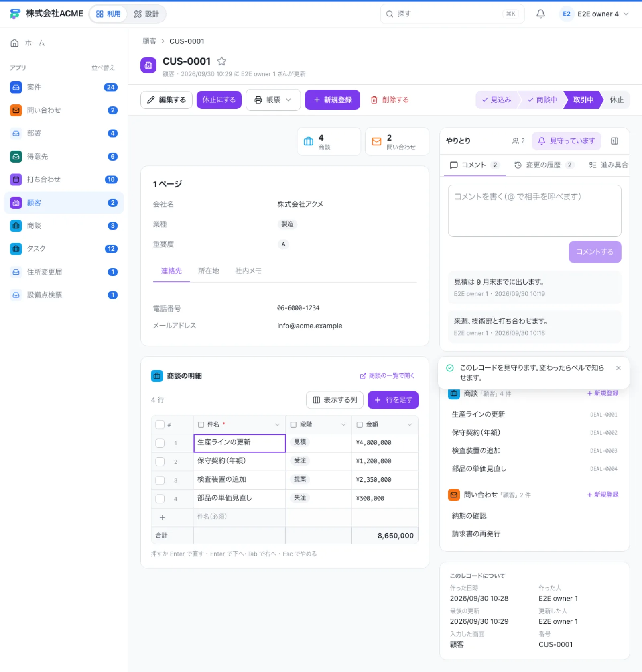Open the 表示する列 column chooser
This screenshot has width=642, height=672.
[335, 400]
